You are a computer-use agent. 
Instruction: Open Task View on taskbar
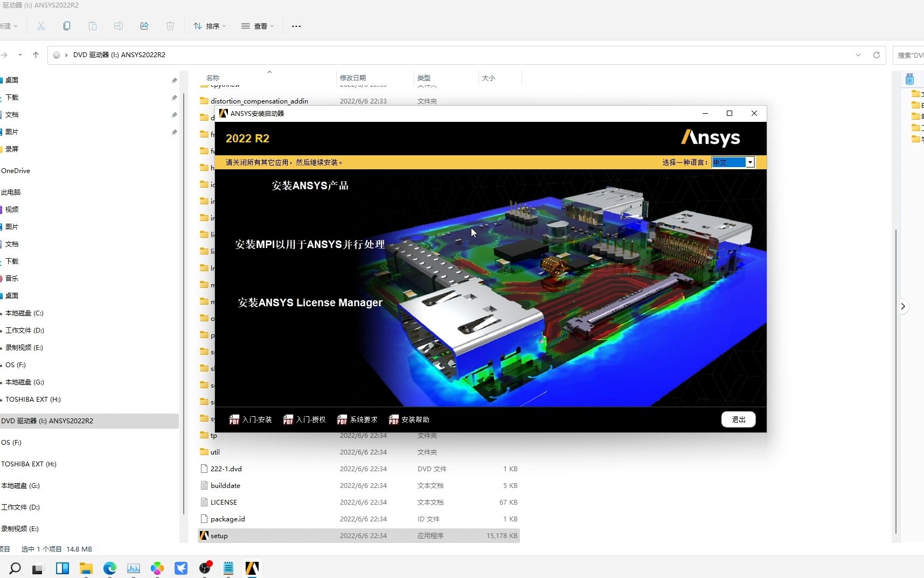(37, 568)
